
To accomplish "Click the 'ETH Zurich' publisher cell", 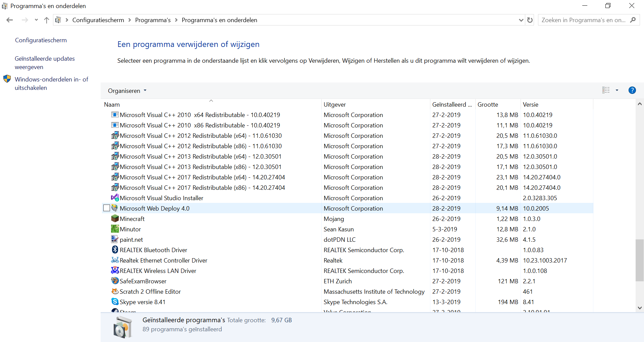I will point(337,281).
